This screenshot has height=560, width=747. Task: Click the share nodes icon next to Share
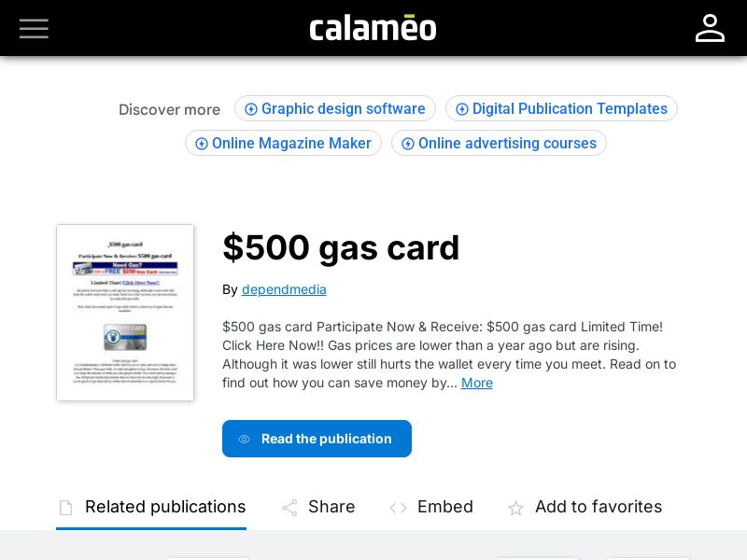click(289, 508)
